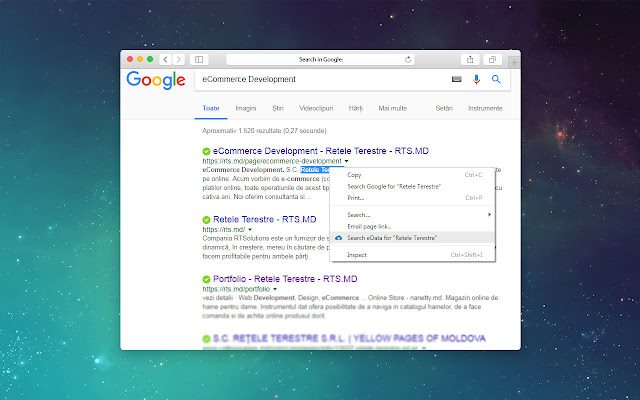Select Search eData for "Retele Terestre"
Viewport: 640px width, 400px height.
[x=390, y=238]
